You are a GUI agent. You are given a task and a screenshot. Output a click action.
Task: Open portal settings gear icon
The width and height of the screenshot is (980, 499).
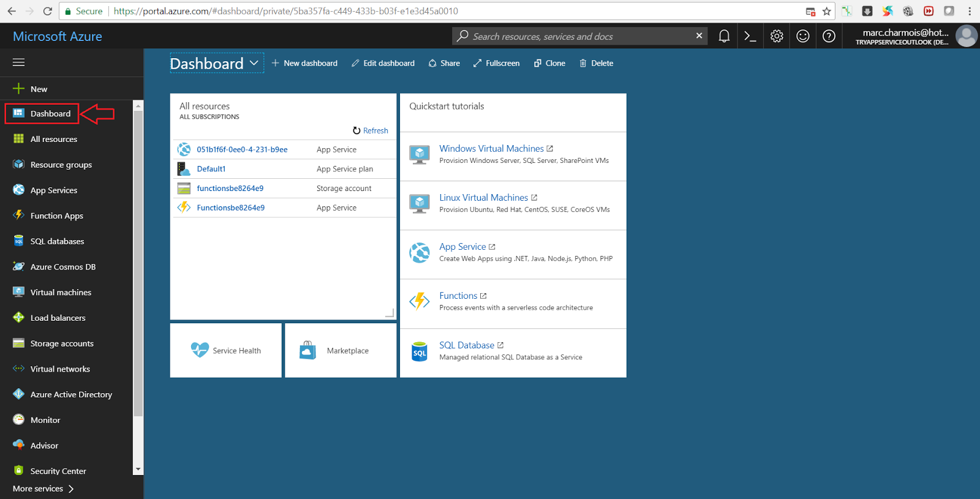click(777, 36)
